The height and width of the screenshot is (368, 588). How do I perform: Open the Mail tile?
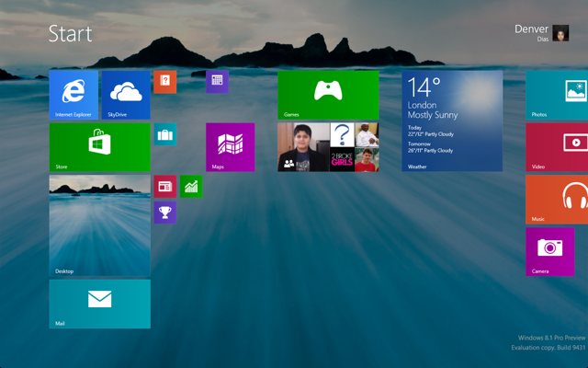100,304
